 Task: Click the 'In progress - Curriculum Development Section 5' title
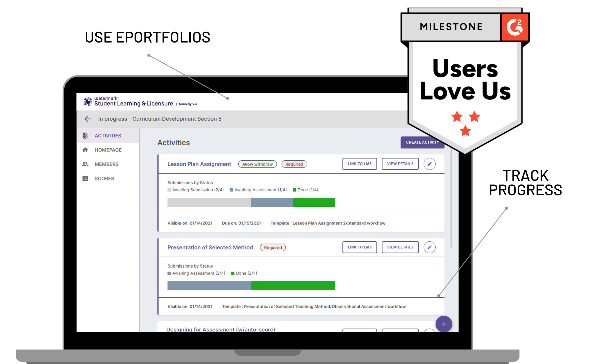point(160,119)
